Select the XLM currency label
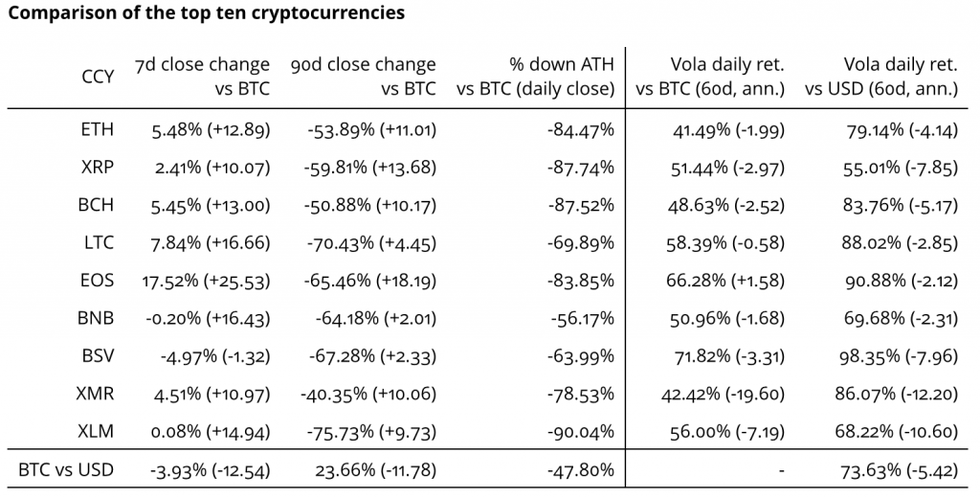 [x=98, y=432]
